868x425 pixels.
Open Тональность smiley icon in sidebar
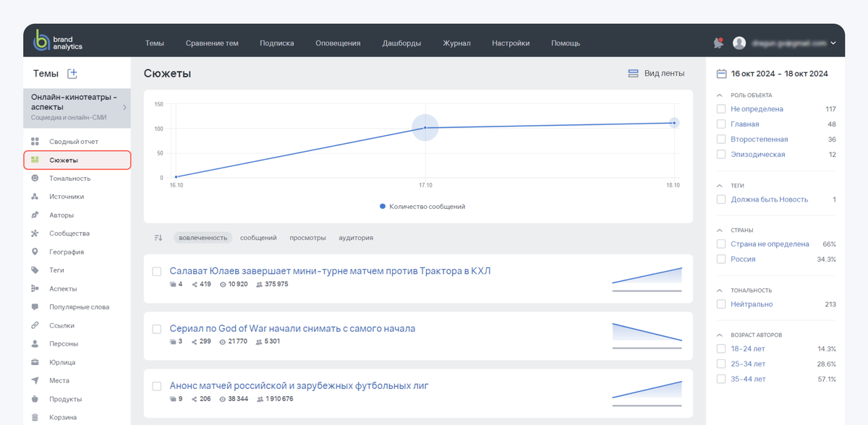tap(35, 178)
